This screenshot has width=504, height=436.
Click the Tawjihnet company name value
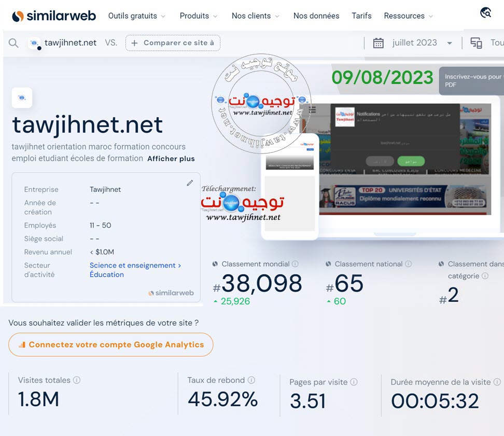click(x=105, y=190)
